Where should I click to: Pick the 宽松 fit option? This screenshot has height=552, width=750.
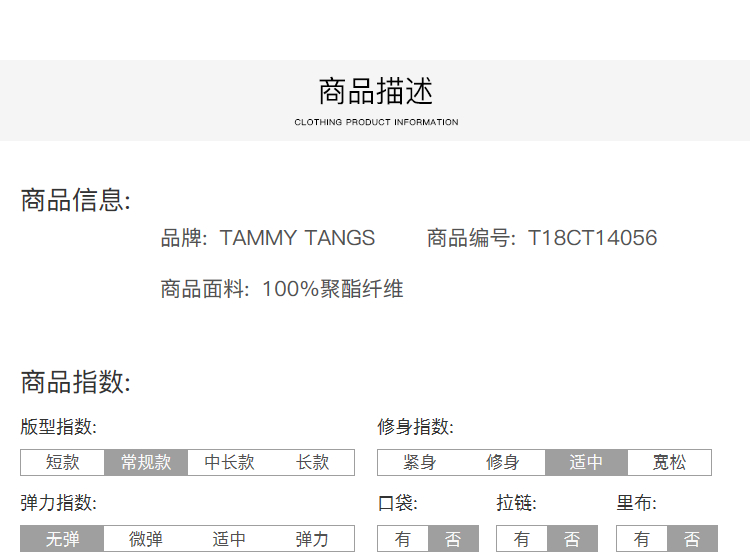(669, 462)
